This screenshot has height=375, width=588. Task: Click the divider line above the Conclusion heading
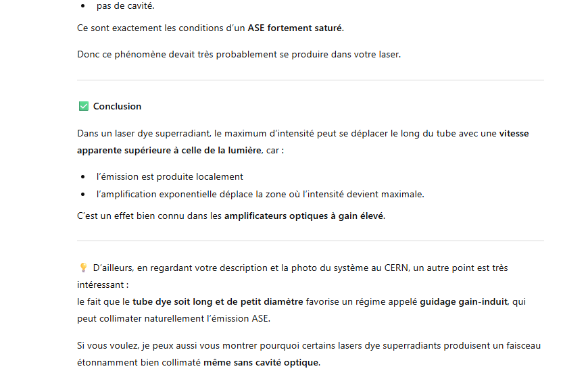(x=310, y=80)
